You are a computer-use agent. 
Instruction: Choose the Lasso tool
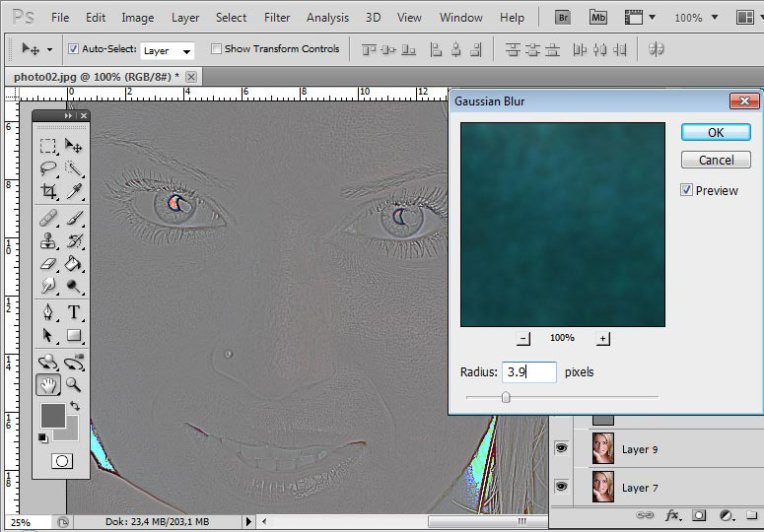(x=47, y=168)
